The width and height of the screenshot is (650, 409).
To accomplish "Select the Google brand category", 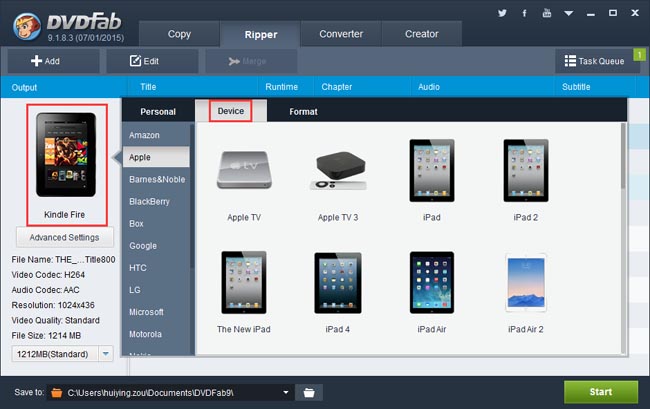I will tap(156, 246).
